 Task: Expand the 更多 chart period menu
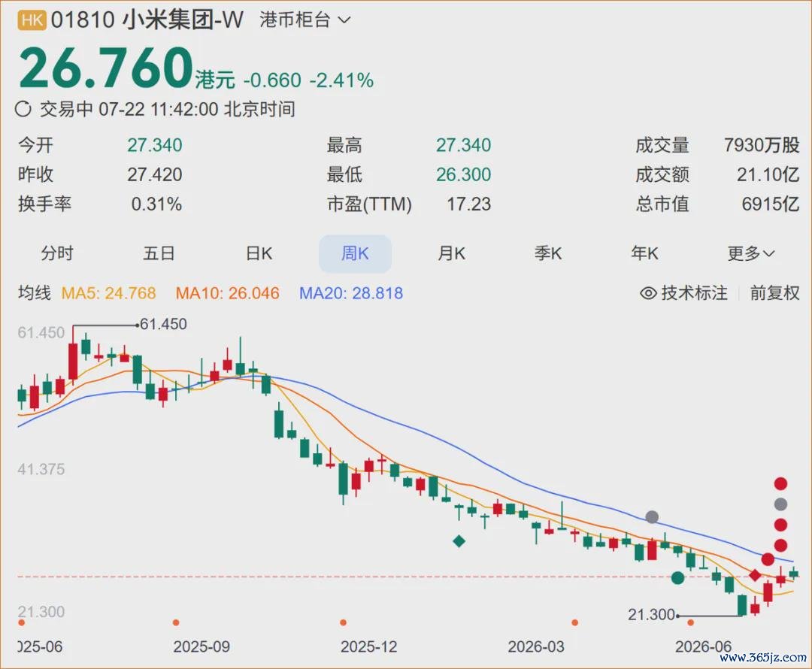click(x=750, y=253)
